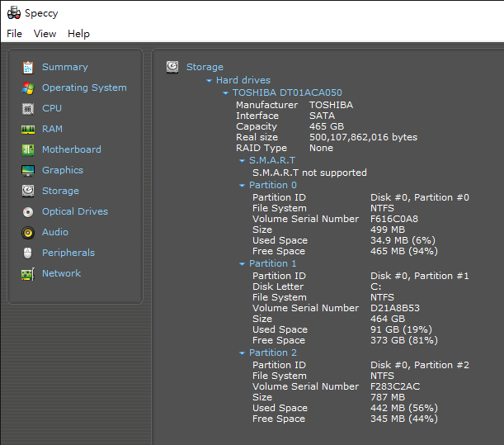504x445 pixels.
Task: Select the Storage link in sidebar
Action: tap(60, 191)
